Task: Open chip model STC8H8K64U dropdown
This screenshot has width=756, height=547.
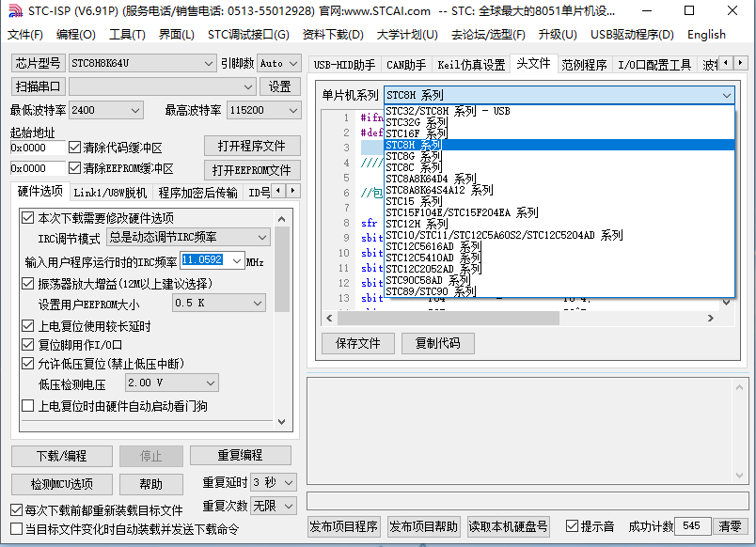Action: pos(142,63)
